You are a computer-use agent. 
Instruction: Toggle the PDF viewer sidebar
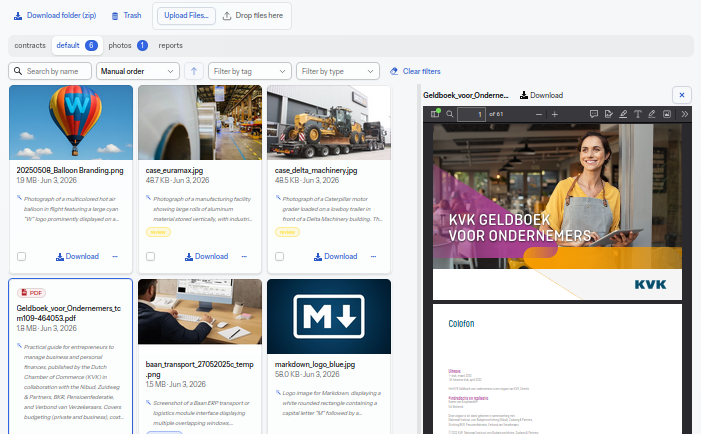(x=435, y=114)
